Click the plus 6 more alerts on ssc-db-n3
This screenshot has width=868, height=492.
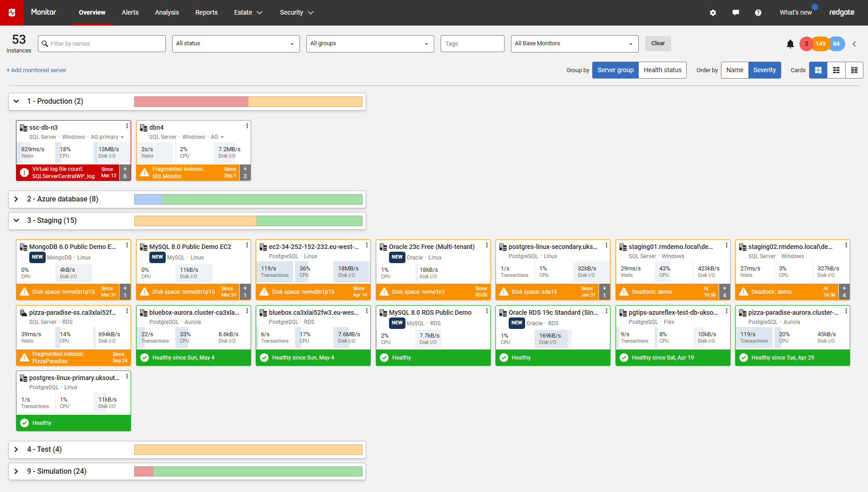125,173
